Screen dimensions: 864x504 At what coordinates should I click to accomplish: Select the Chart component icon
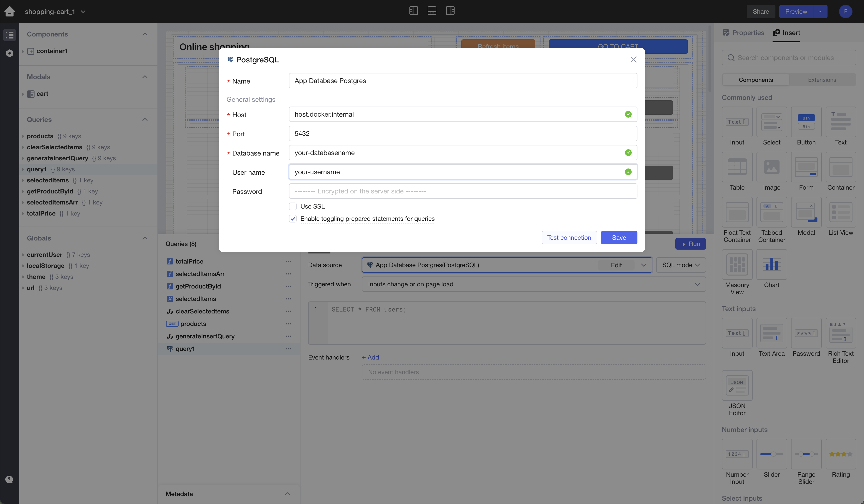tap(771, 264)
